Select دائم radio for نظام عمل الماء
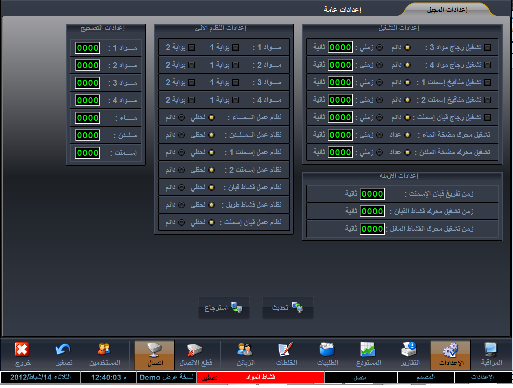 tap(181, 117)
